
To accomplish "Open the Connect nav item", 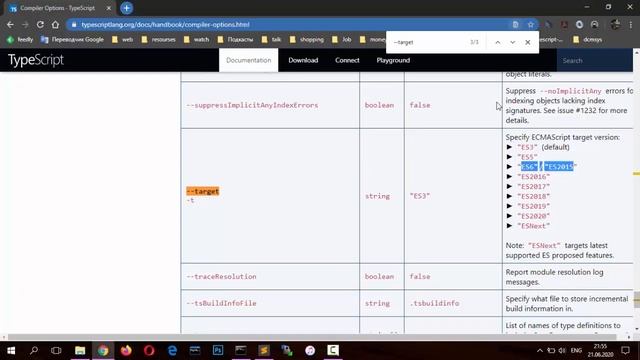I will pyautogui.click(x=347, y=60).
